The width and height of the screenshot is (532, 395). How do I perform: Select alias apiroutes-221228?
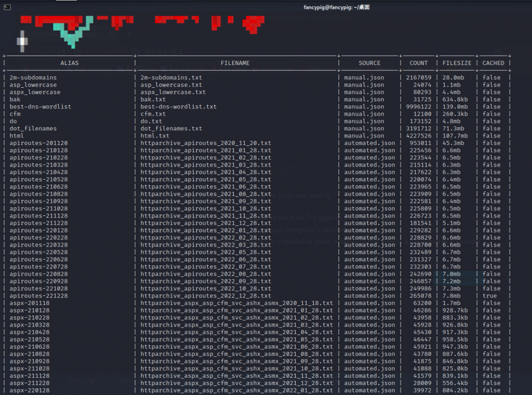(38, 296)
